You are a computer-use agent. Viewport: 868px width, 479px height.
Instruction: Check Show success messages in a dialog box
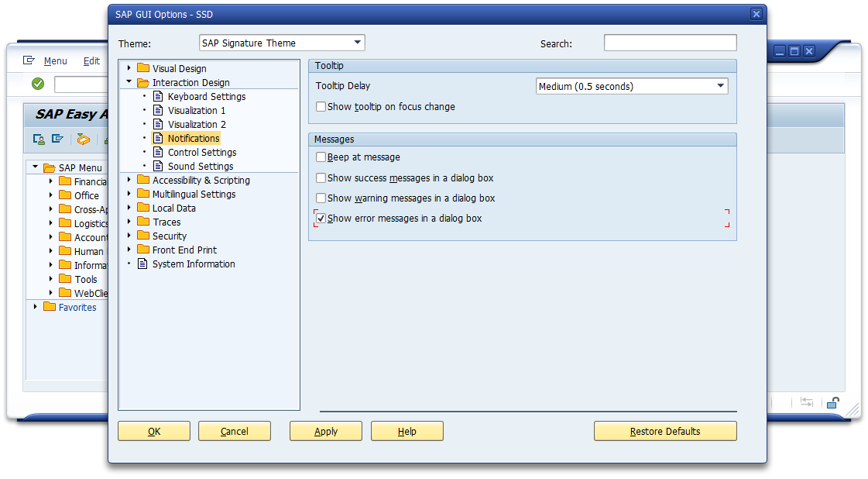point(321,178)
